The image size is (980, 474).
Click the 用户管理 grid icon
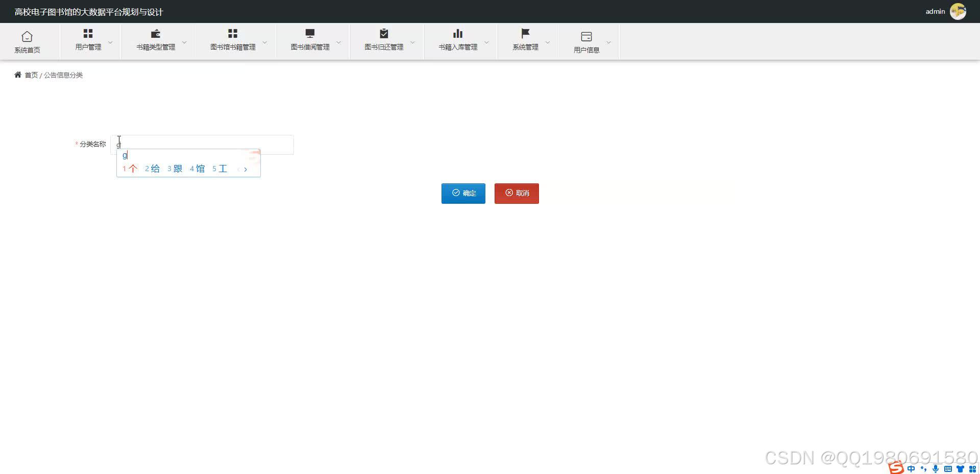(88, 33)
